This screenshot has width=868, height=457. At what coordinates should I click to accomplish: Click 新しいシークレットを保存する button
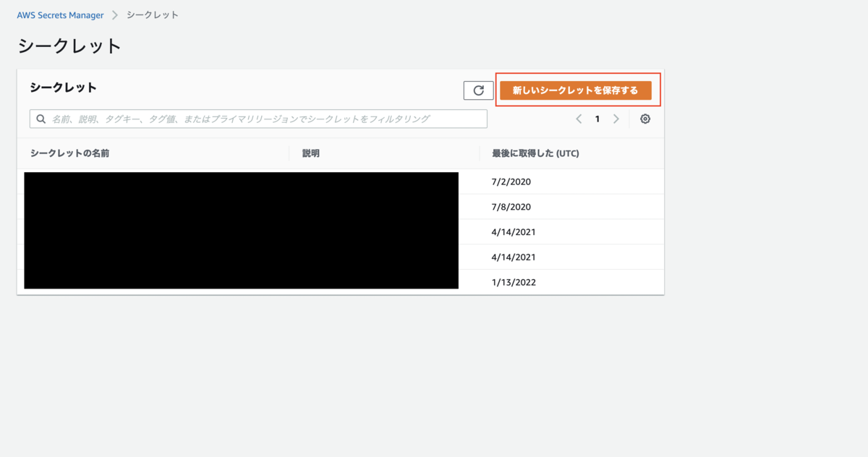577,90
